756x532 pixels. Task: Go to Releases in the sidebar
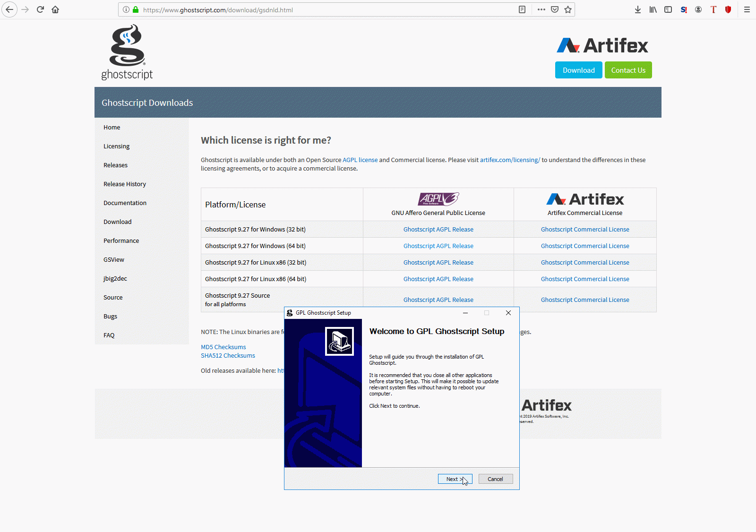pos(116,165)
